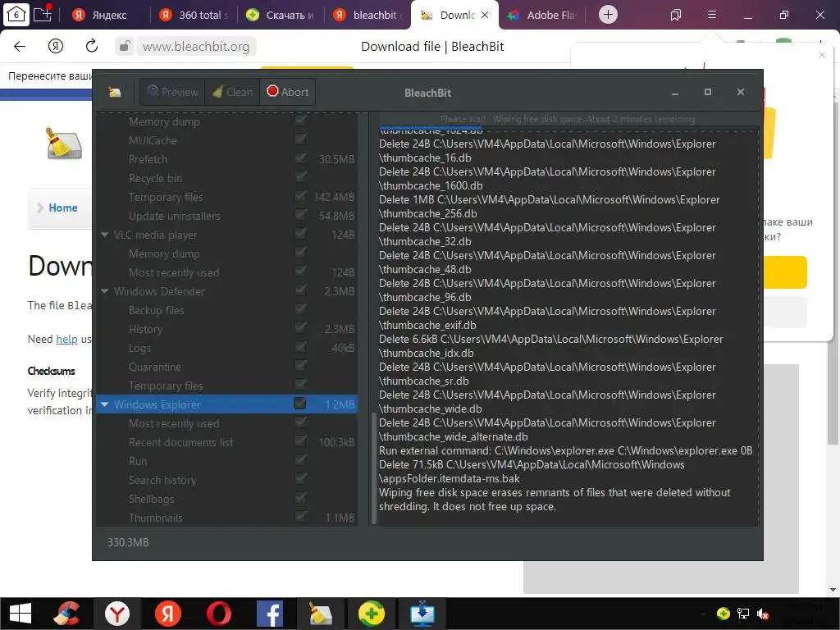Go back using the browser arrow

(x=20, y=46)
